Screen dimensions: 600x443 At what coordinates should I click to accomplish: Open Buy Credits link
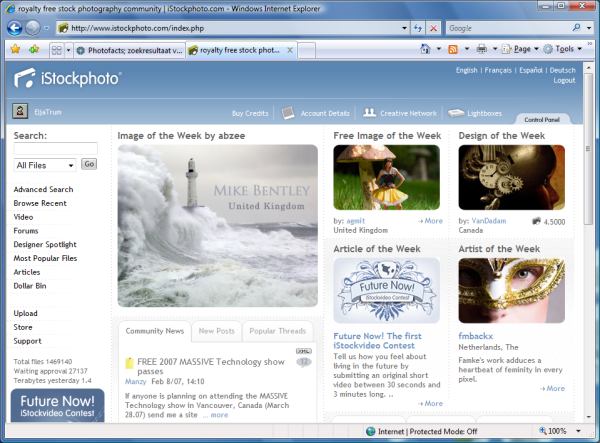tap(250, 113)
